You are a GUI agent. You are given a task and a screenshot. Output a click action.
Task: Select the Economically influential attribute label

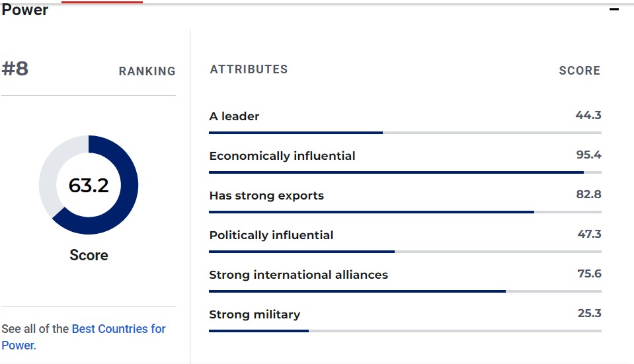pos(282,156)
